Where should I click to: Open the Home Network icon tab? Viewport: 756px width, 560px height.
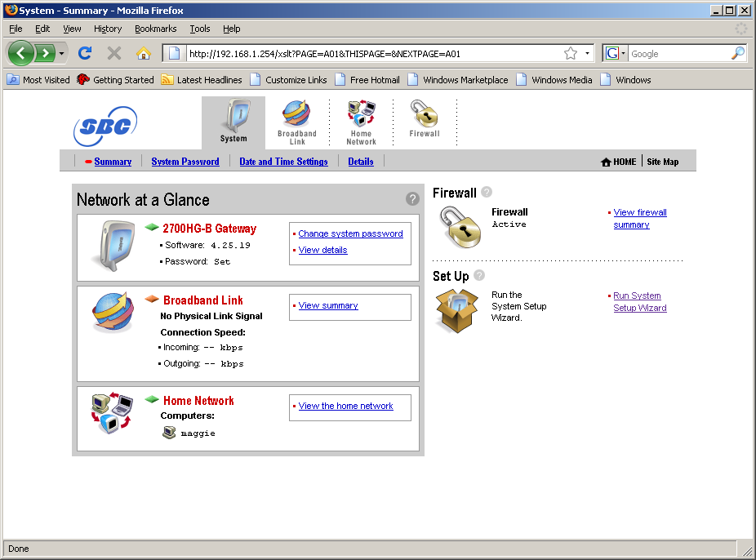pos(361,122)
